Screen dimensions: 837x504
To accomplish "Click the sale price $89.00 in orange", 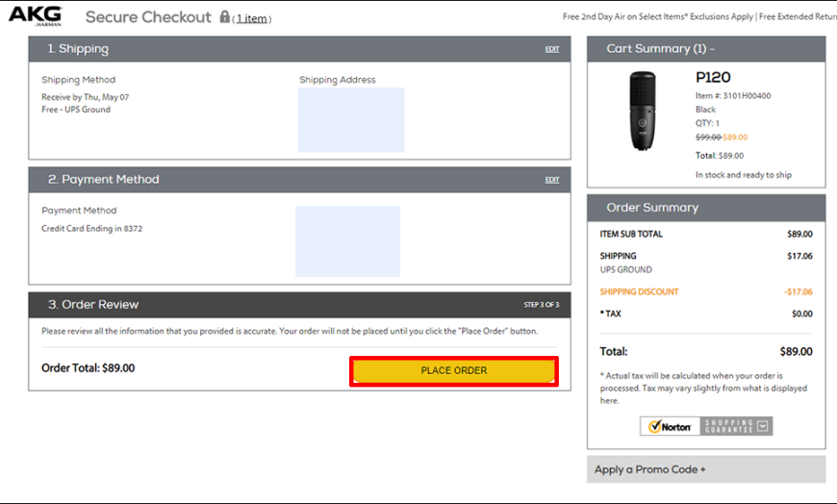I will click(x=736, y=138).
